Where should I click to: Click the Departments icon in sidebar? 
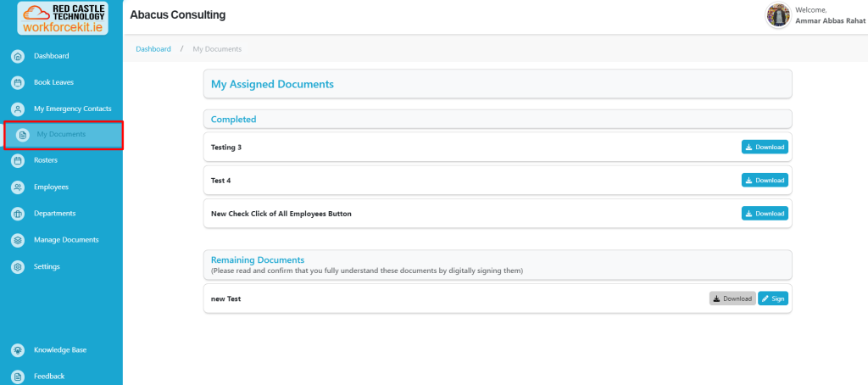17,214
